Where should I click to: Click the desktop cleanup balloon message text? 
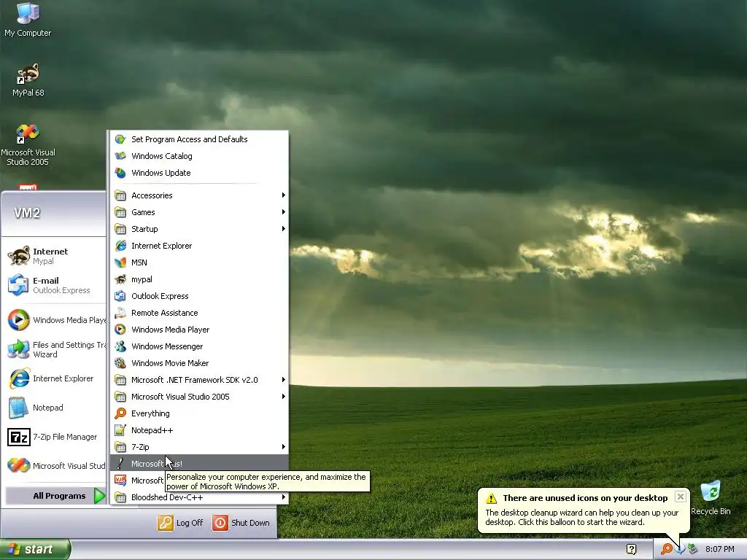pos(581,517)
